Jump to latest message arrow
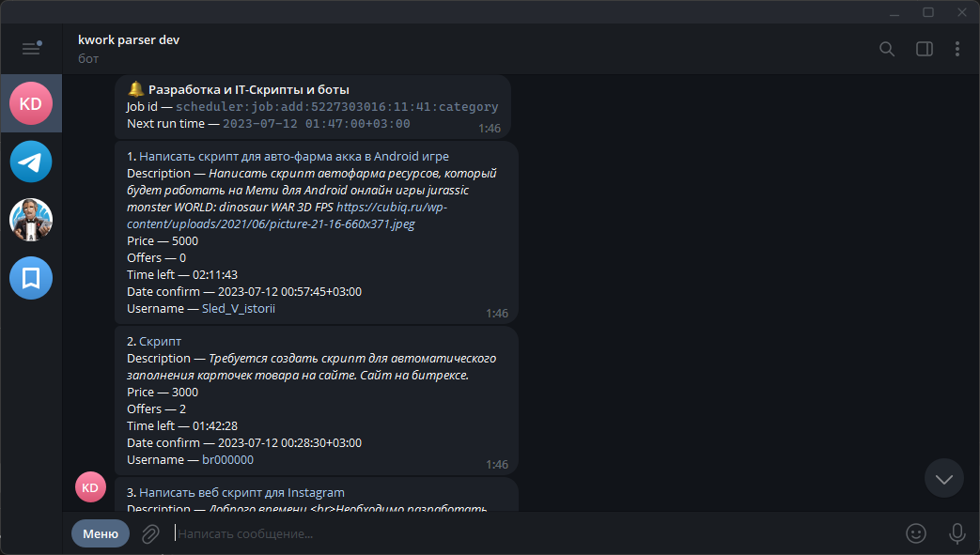 coord(943,479)
